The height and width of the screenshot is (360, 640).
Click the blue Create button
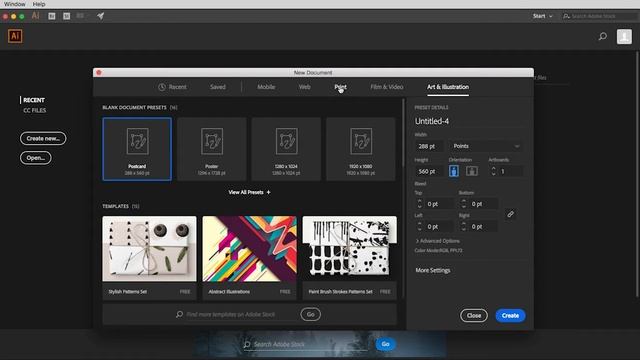(x=510, y=316)
